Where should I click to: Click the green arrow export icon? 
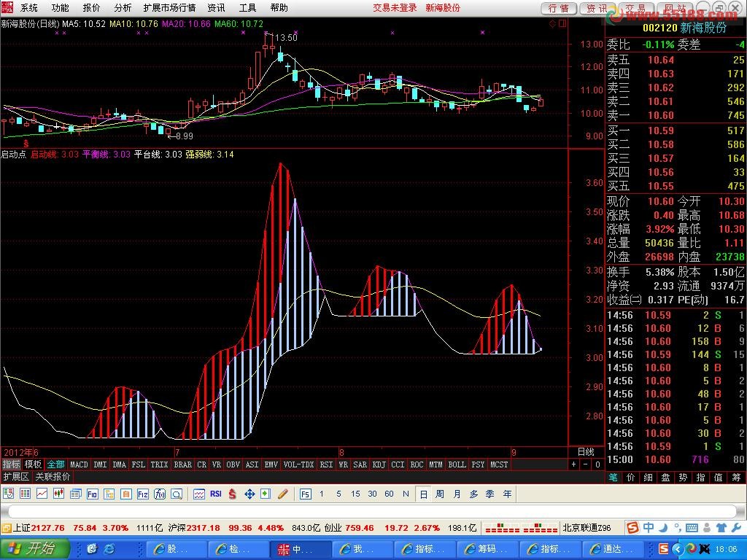coord(266,494)
